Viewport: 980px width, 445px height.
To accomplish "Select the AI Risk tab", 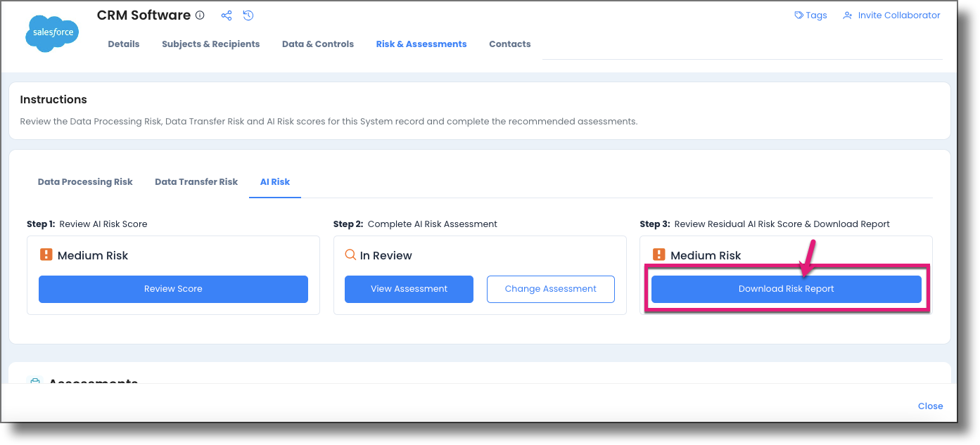I will tap(275, 181).
